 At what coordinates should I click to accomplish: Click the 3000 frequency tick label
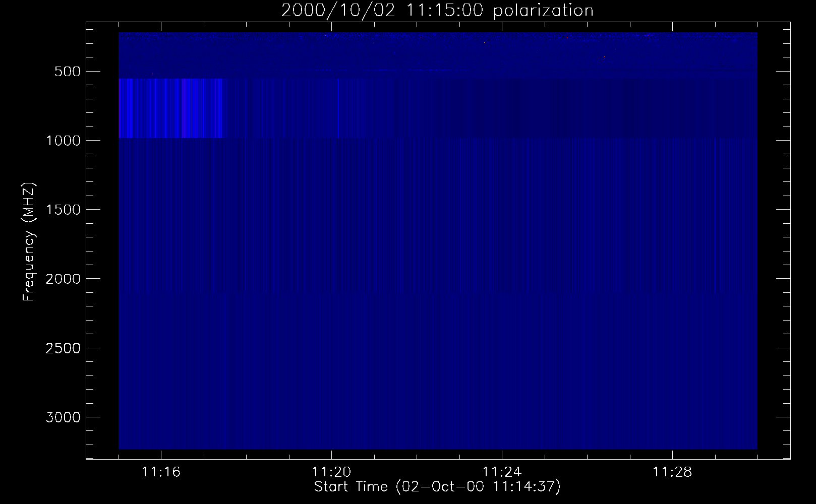tap(63, 417)
